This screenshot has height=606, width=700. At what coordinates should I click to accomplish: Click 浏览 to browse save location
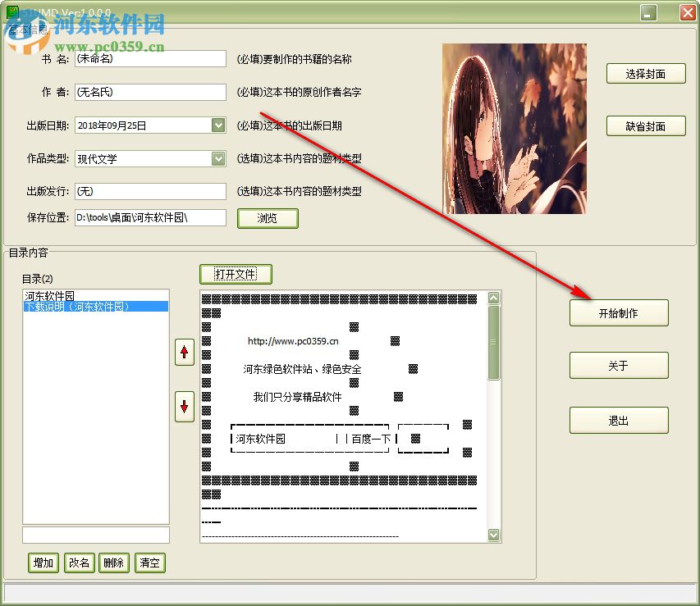(x=268, y=218)
